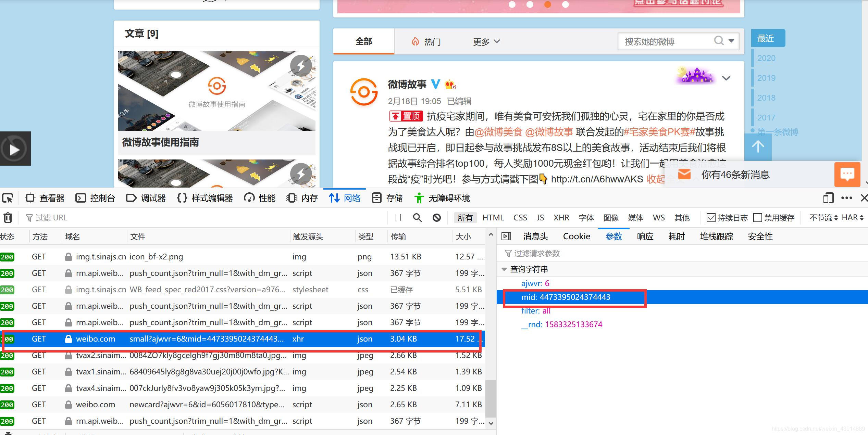The image size is (868, 435).
Task: Switch to the Cookie tab
Action: click(576, 236)
